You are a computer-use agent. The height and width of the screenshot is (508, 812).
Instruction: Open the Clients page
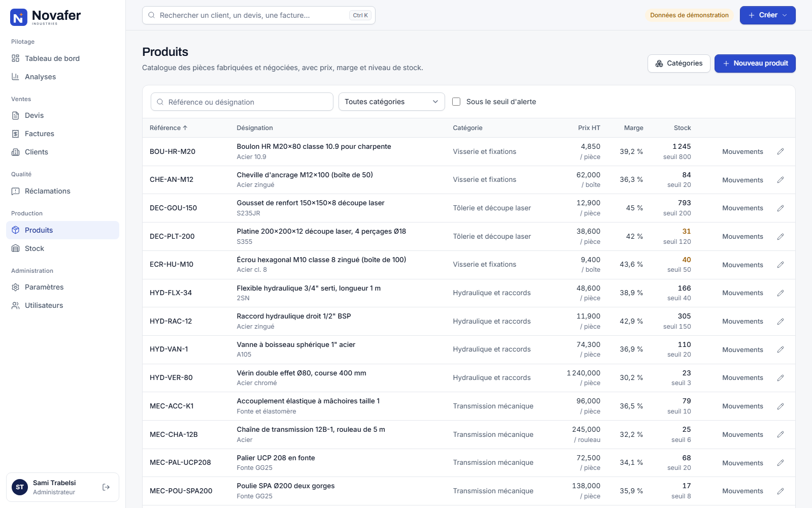(x=63, y=152)
